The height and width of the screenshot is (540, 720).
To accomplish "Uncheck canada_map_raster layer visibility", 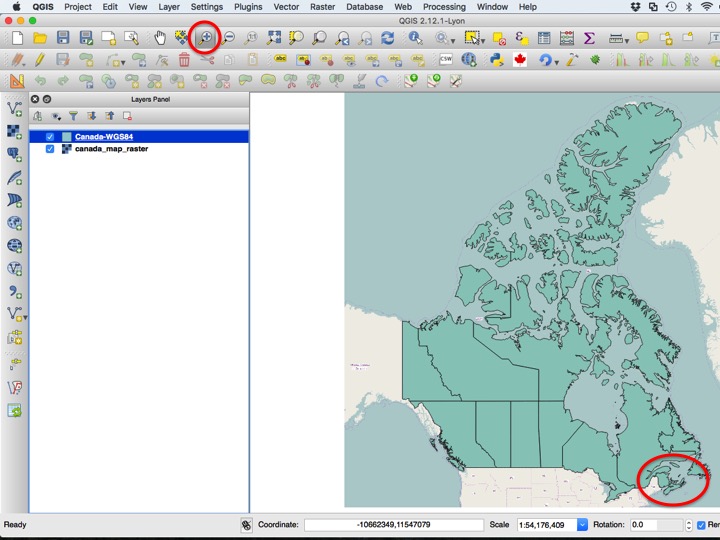I will tap(50, 149).
